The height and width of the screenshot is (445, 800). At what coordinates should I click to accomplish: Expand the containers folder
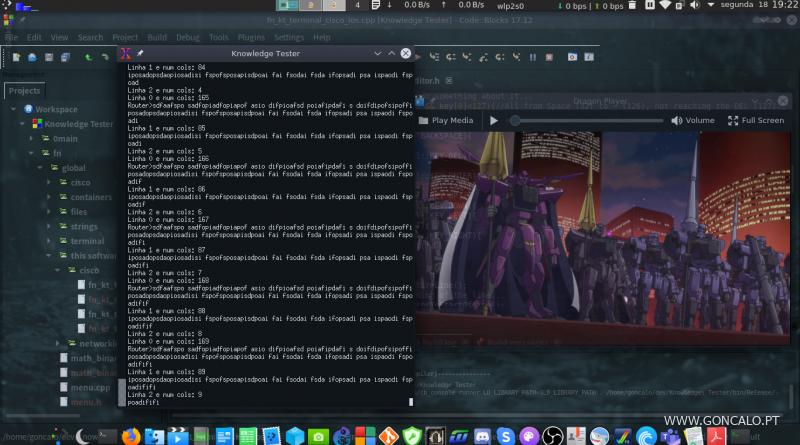49,197
